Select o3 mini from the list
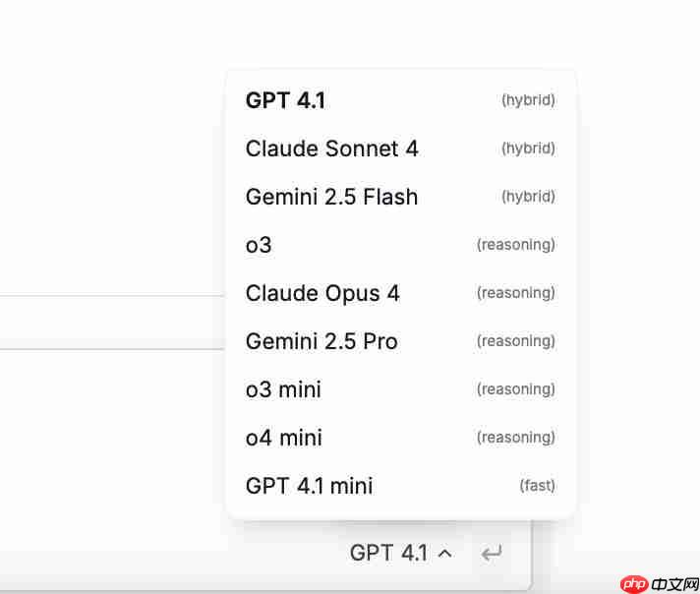The height and width of the screenshot is (594, 700). click(400, 389)
